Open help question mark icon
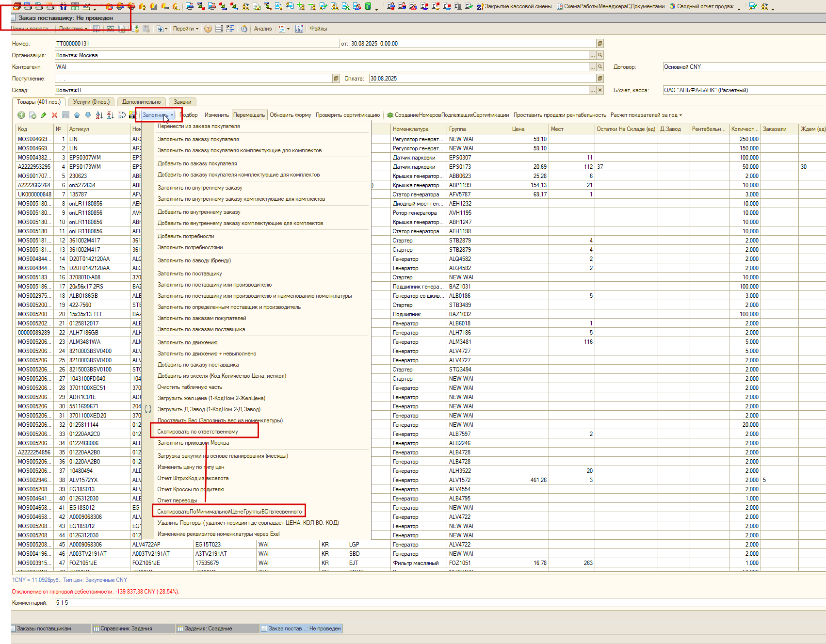 (x=208, y=29)
